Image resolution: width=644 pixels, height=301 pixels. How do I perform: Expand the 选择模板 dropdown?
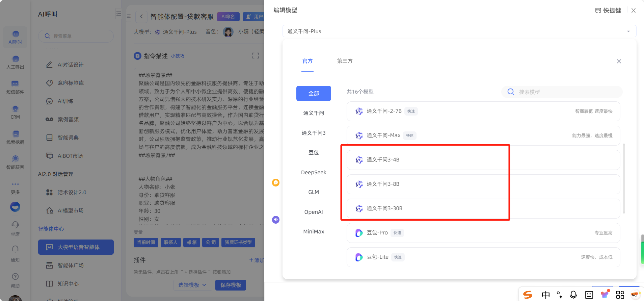[x=192, y=285]
